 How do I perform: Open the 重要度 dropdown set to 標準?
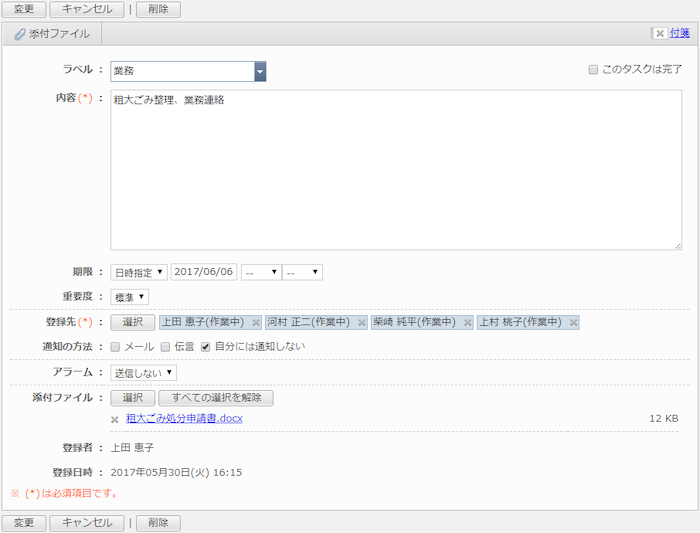130,297
